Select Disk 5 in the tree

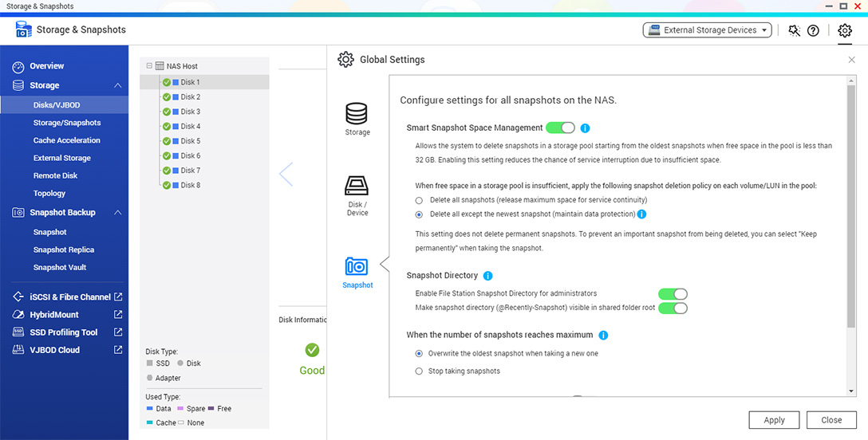pos(190,141)
